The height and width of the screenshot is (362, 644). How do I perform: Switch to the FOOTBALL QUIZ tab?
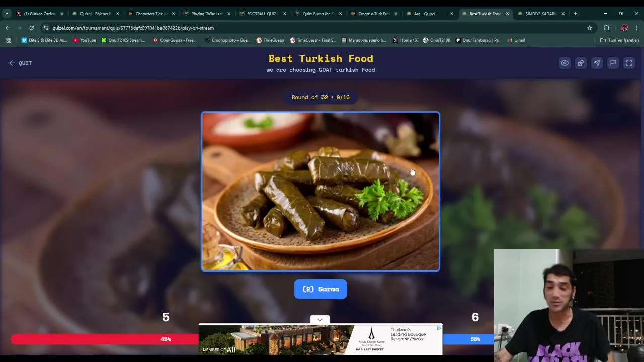click(262, 14)
